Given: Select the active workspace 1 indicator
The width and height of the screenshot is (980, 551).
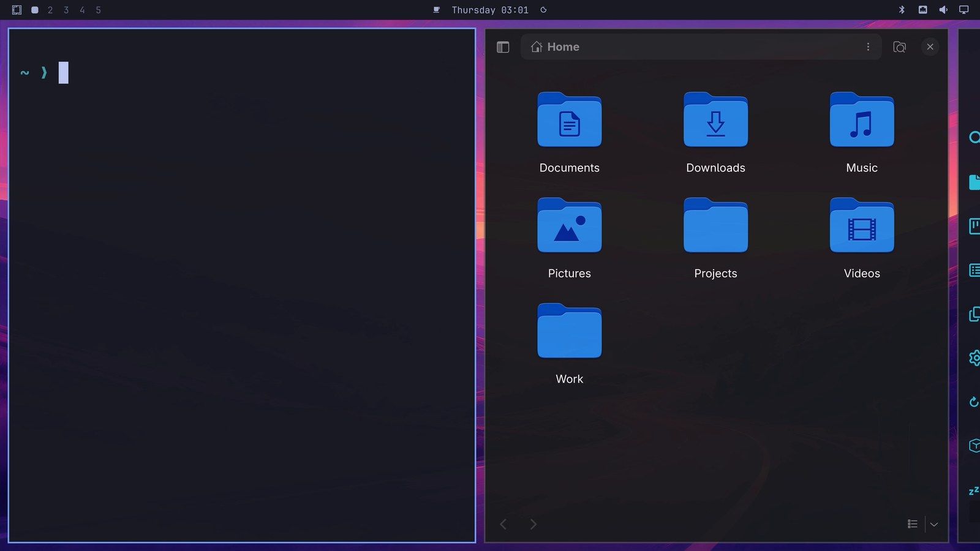Looking at the screenshot, I should [x=35, y=10].
